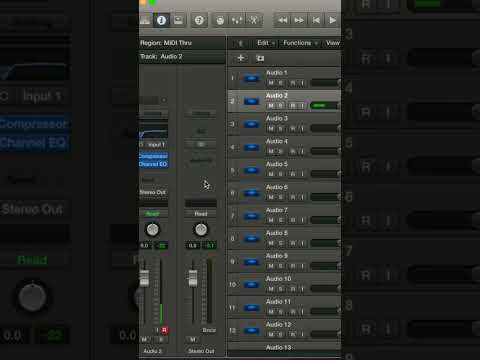Open the Editors scissors icon

[254, 21]
